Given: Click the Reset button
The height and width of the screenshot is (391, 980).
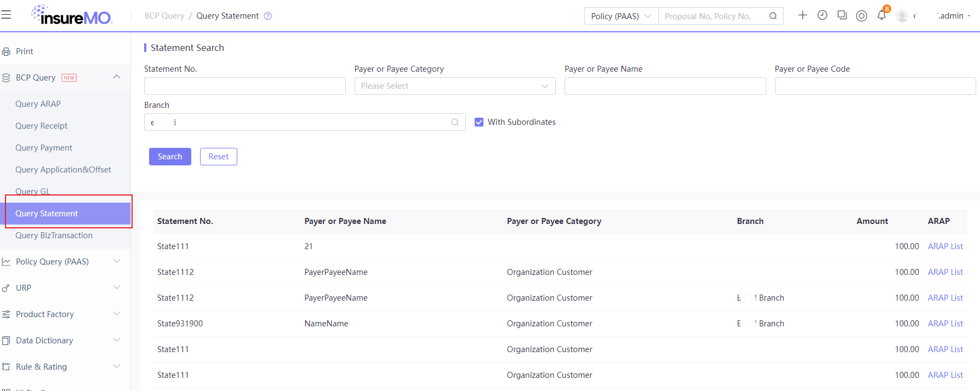Looking at the screenshot, I should [219, 157].
